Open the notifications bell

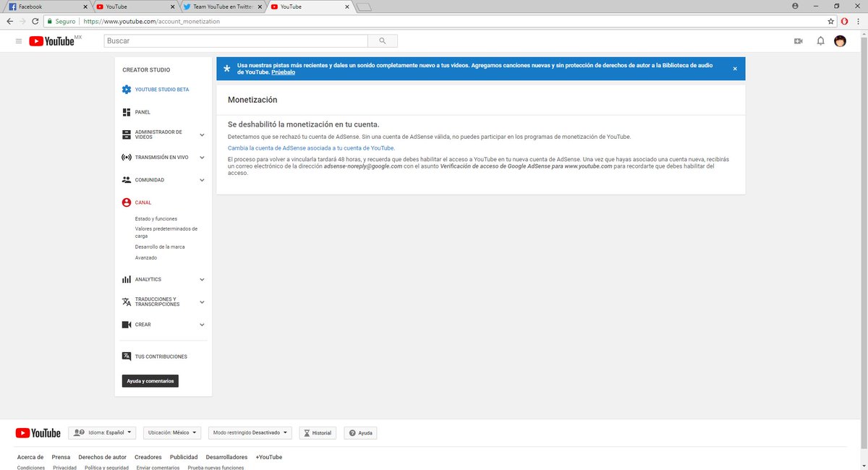click(x=820, y=41)
